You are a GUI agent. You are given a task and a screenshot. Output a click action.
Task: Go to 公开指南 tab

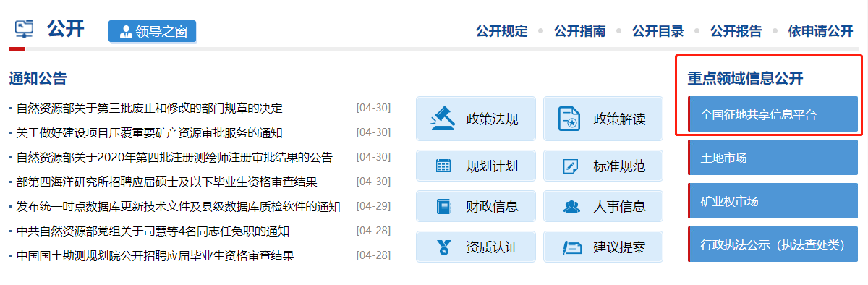pyautogui.click(x=579, y=31)
